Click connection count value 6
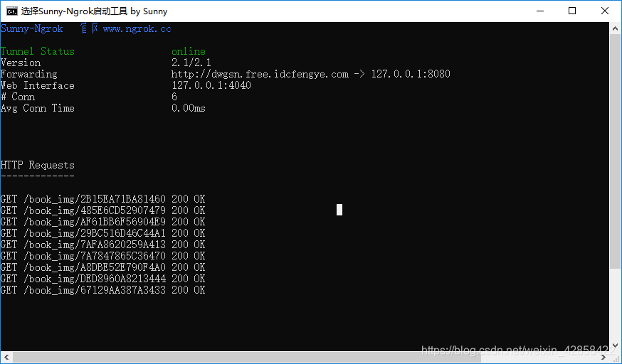 174,97
